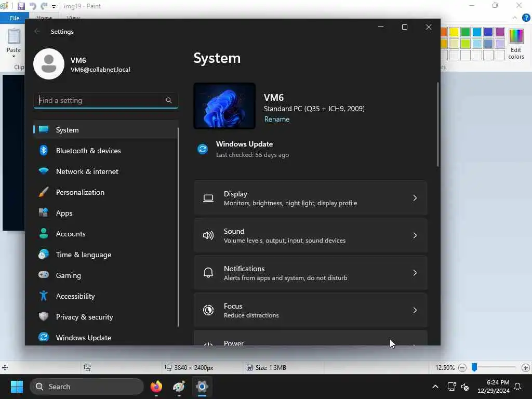Open the notification bell in system tray

[x=518, y=387]
